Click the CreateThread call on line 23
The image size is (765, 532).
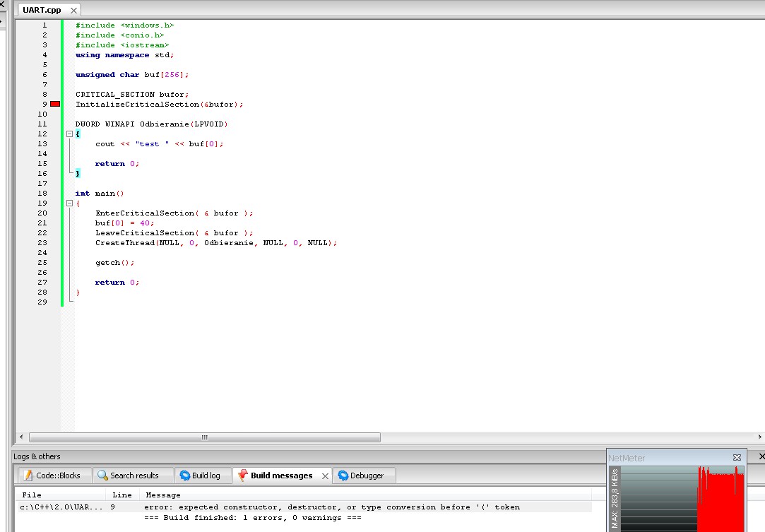pos(216,243)
